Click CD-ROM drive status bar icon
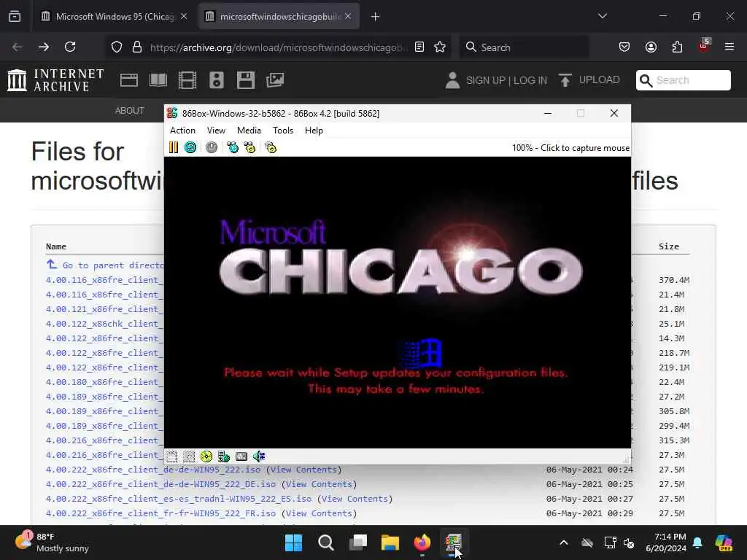The height and width of the screenshot is (560, 747). tap(206, 456)
